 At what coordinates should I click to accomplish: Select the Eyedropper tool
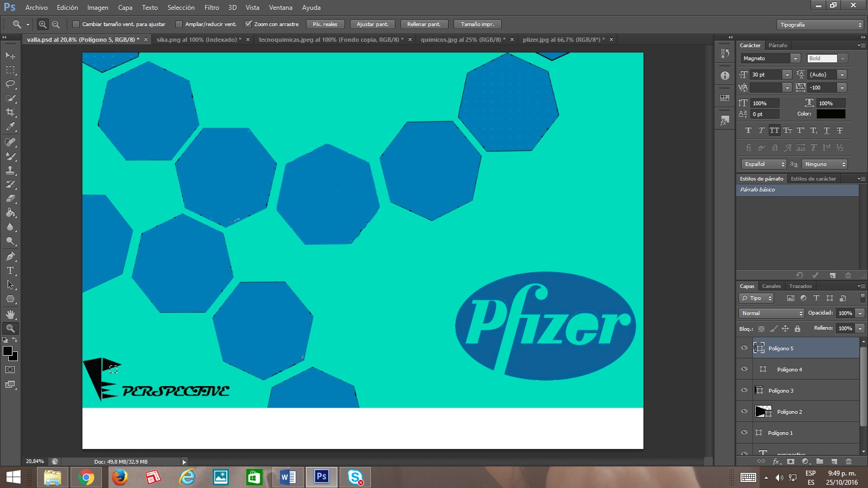coord(10,127)
